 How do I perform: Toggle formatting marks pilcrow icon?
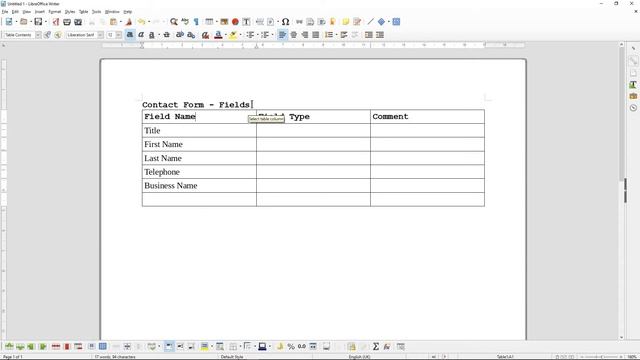point(196,22)
